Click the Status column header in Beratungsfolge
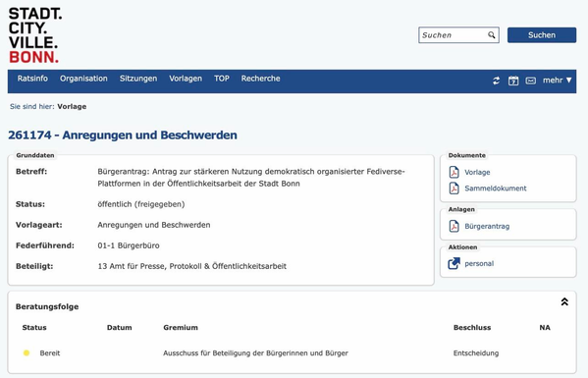Viewport: 588px width, 378px height. coord(34,327)
